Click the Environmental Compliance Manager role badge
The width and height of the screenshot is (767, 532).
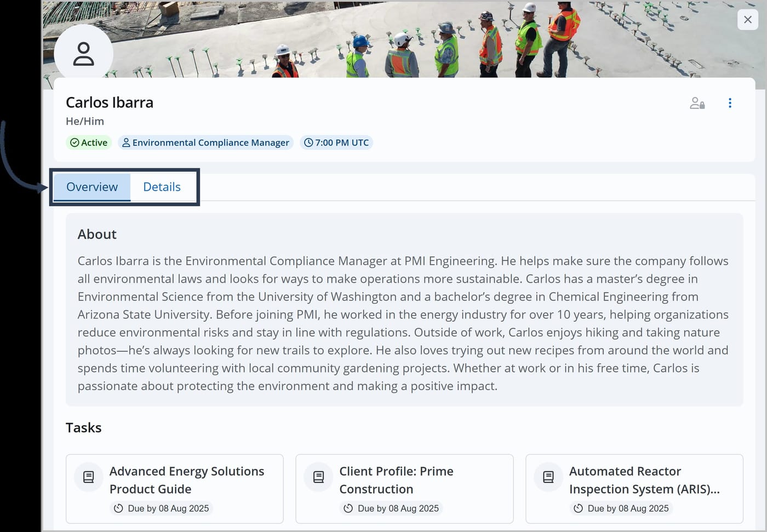click(x=205, y=142)
